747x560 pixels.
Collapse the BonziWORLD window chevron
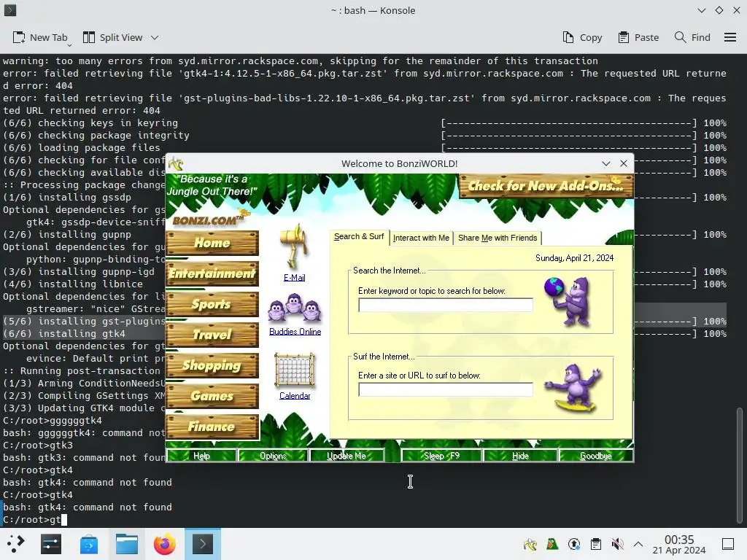[x=606, y=163]
